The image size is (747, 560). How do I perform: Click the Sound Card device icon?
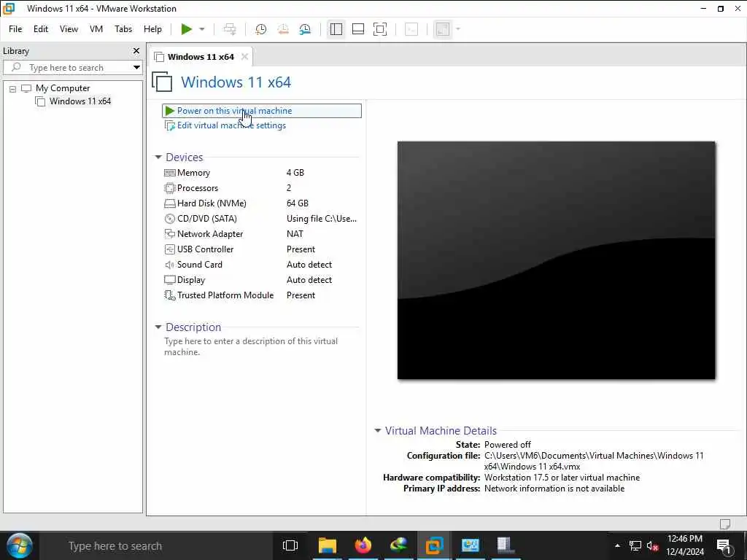tap(169, 265)
